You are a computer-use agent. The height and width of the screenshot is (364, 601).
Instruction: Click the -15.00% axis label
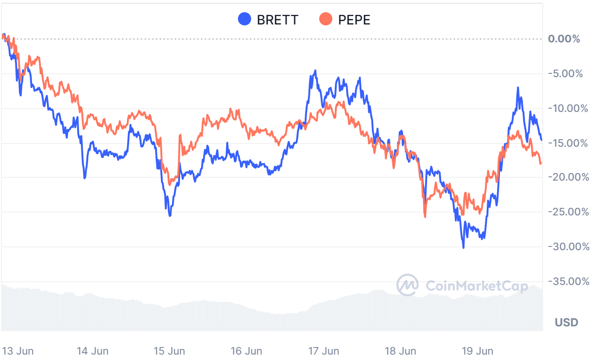point(568,143)
